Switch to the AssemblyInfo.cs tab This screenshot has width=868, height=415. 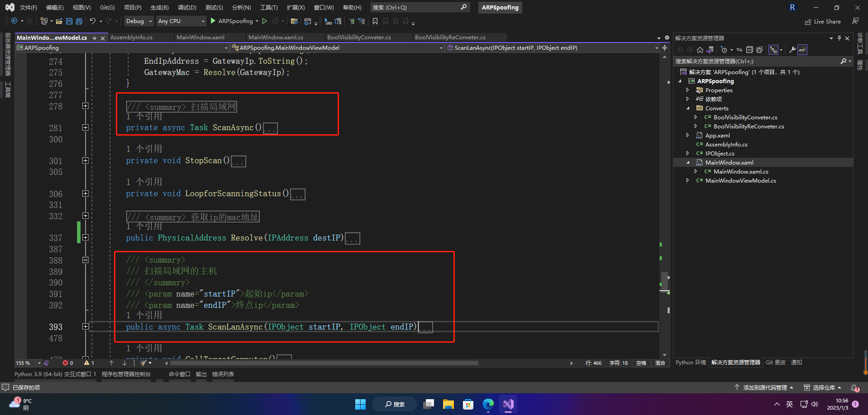pyautogui.click(x=131, y=38)
